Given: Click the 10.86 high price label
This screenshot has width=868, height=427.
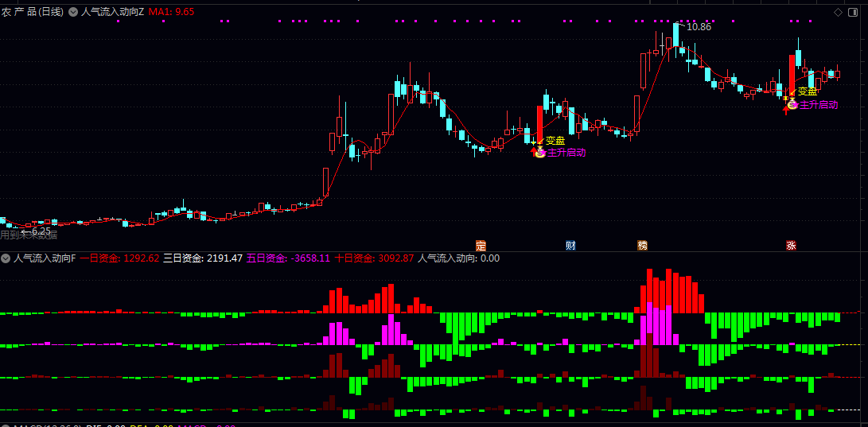Looking at the screenshot, I should click(x=699, y=26).
